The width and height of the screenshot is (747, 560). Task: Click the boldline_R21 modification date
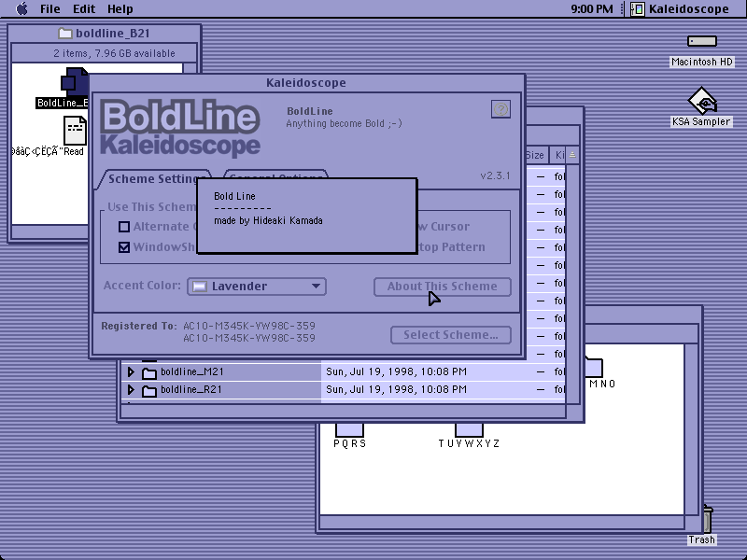(x=396, y=389)
